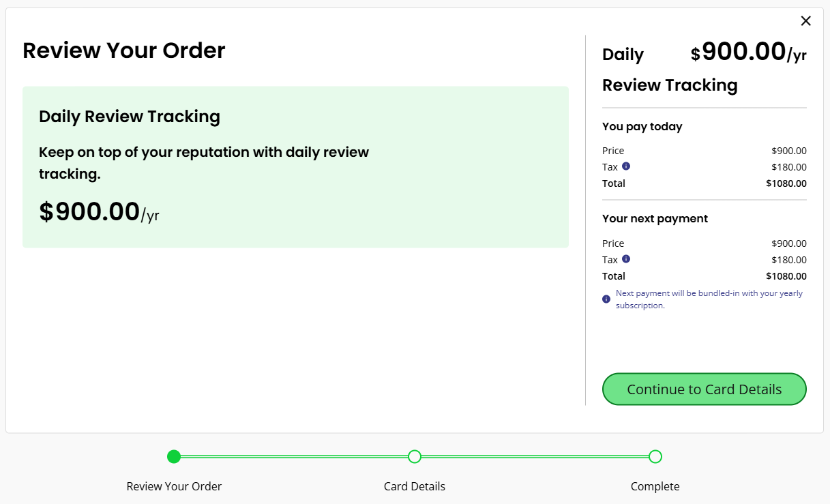The width and height of the screenshot is (830, 504).
Task: Click the progress line between Review and Card Details
Action: coord(294,456)
